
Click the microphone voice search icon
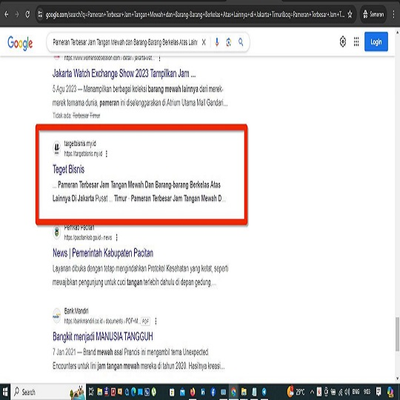click(x=217, y=42)
